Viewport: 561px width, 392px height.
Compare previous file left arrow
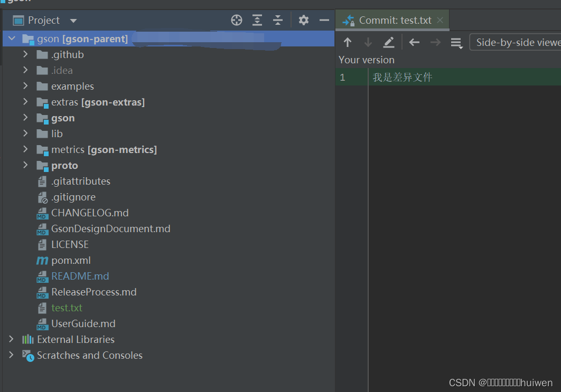tap(414, 43)
